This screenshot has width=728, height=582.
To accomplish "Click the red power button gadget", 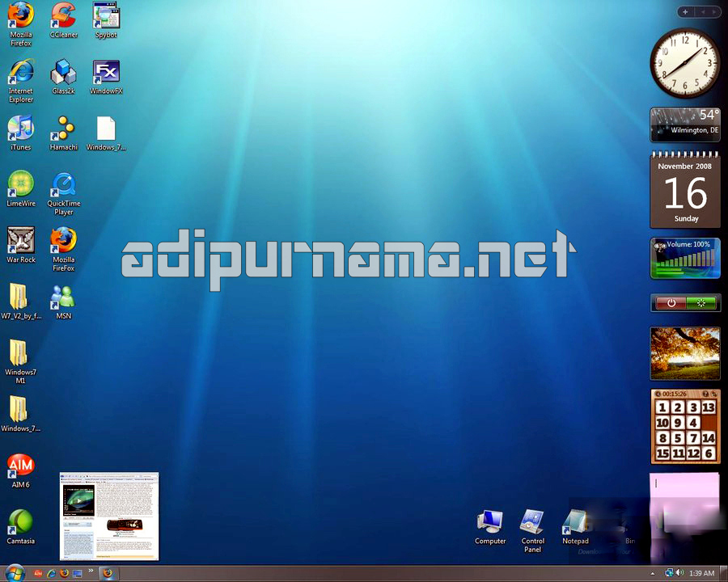I will [671, 303].
